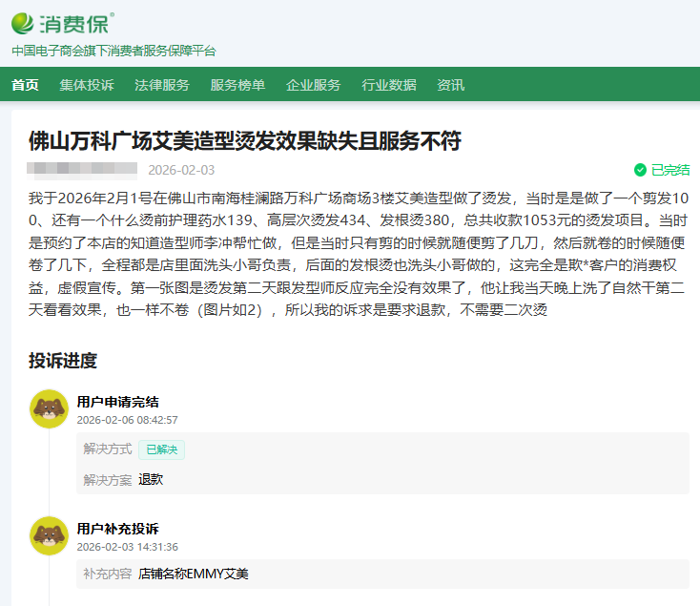The height and width of the screenshot is (606, 700).
Task: Open the 首页 navigation tab
Action: 25,85
